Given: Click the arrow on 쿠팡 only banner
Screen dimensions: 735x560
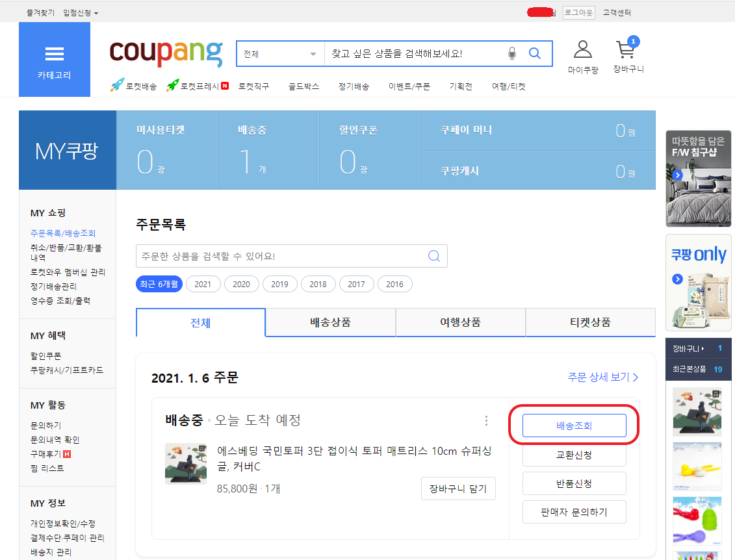Looking at the screenshot, I should [x=677, y=279].
